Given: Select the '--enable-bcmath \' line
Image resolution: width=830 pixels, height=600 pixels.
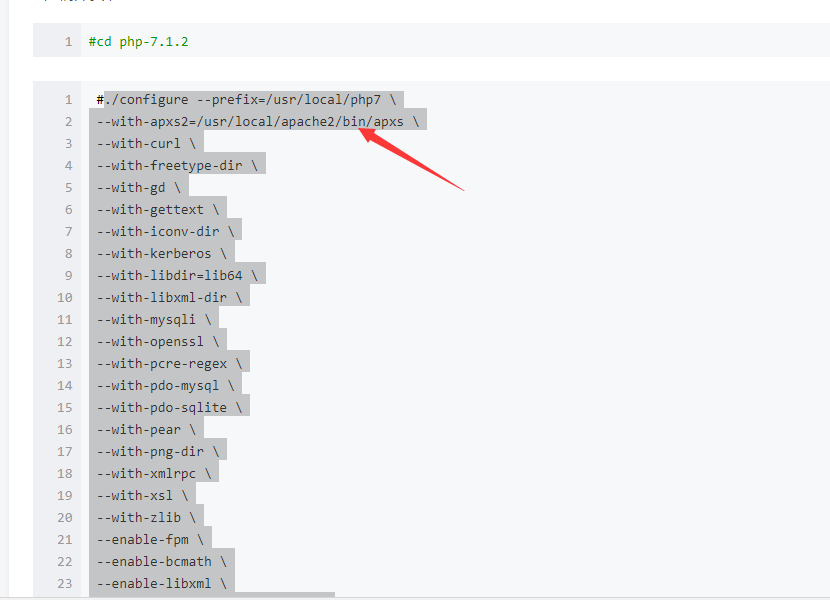Looking at the screenshot, I should 161,561.
